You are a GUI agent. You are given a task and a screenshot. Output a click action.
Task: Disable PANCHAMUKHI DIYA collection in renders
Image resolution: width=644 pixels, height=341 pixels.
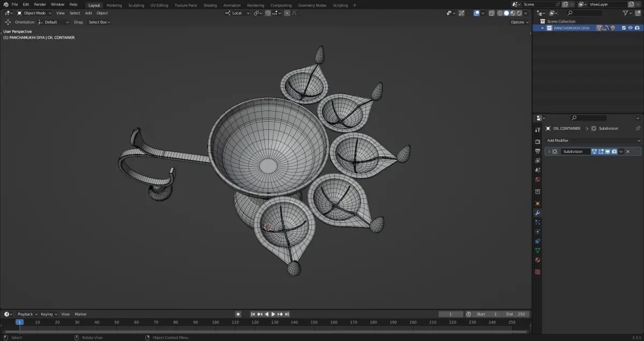tap(637, 28)
